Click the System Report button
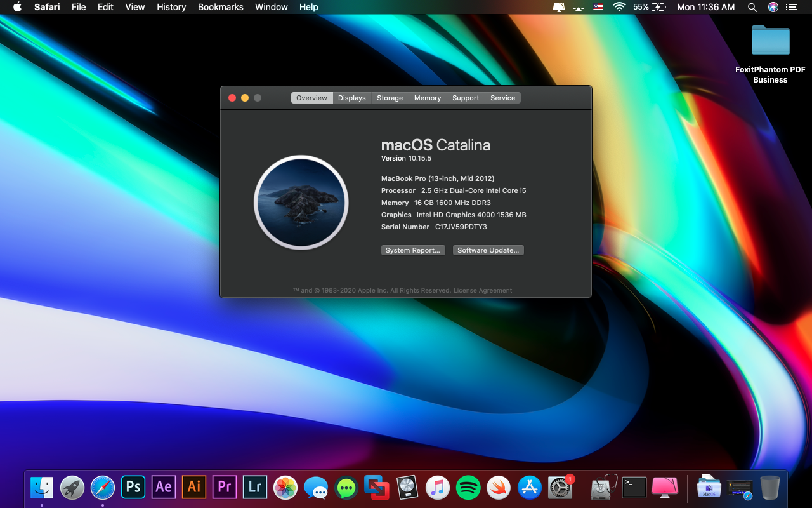The width and height of the screenshot is (812, 508). click(412, 250)
